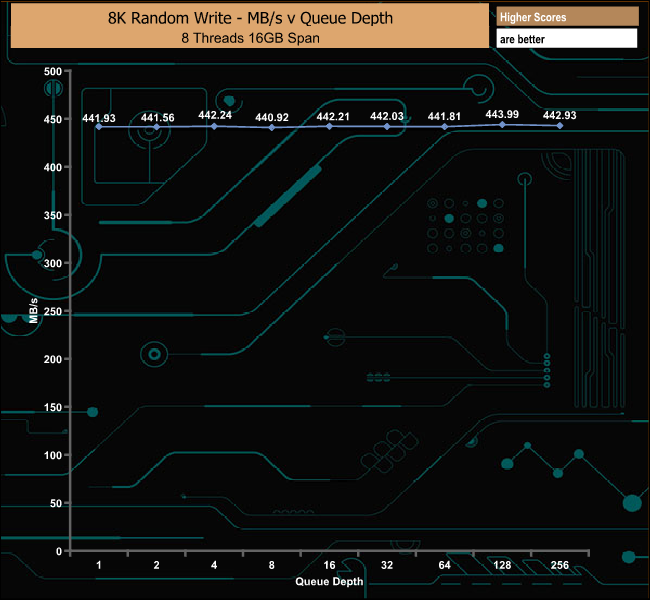Select queue depth 256 on x-axis
This screenshot has height=600, width=650.
(x=559, y=565)
